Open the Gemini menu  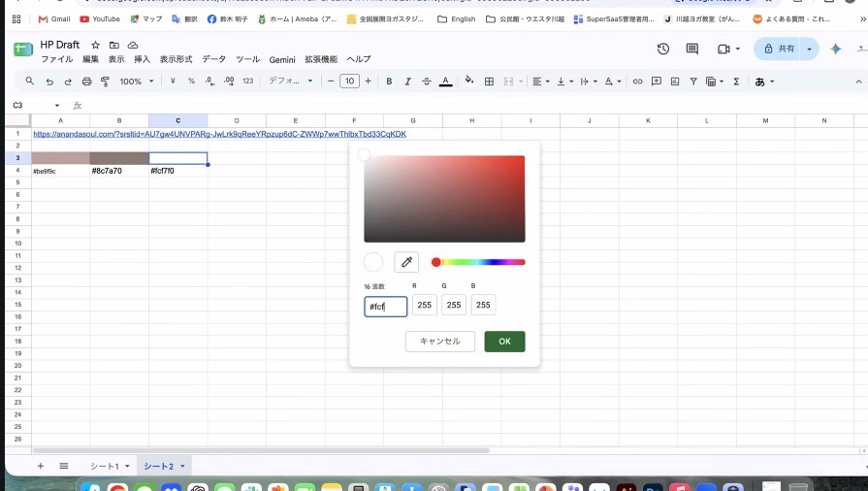282,59
